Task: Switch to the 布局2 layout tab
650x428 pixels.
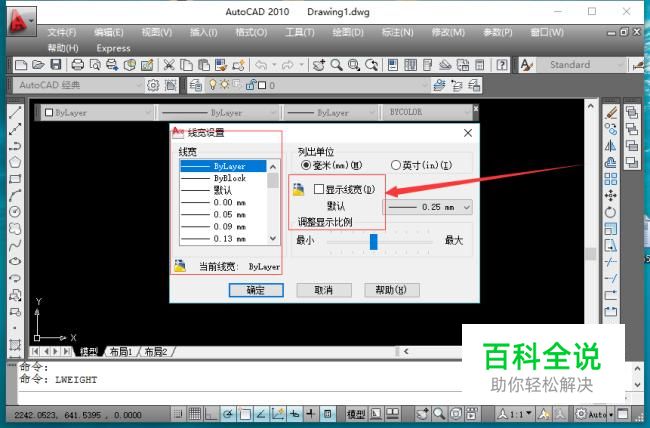Action: point(156,352)
